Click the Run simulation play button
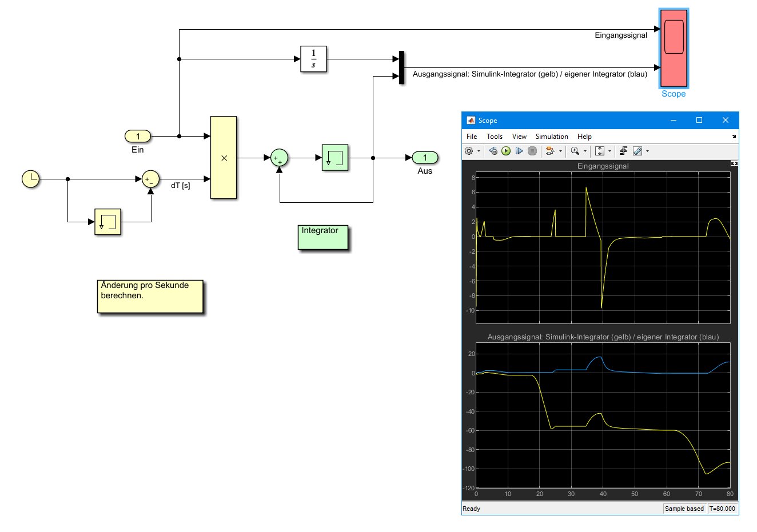757x532 pixels. tap(506, 151)
